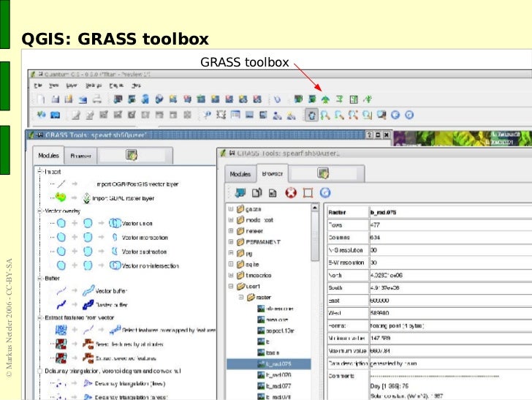Click the Browser tree scrollbar up arrow
The image size is (532, 400).
click(x=315, y=207)
